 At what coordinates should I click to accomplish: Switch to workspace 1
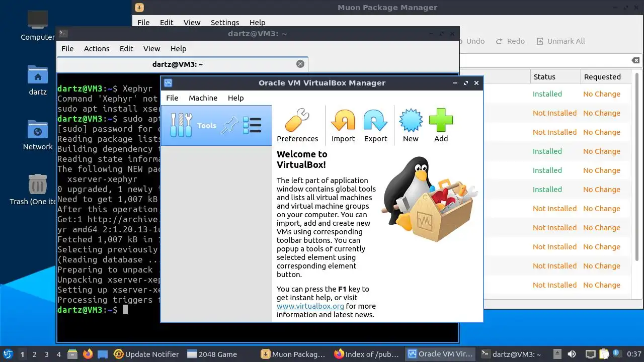tap(22, 354)
